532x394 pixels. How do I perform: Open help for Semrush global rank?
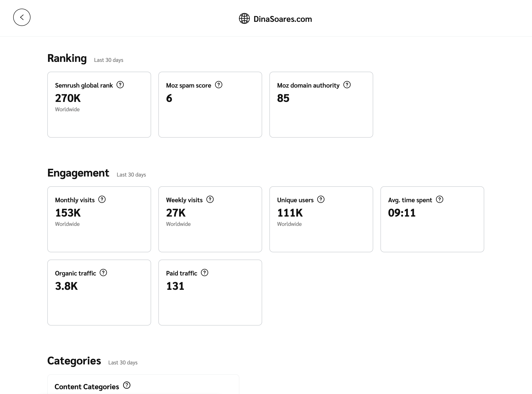click(120, 85)
